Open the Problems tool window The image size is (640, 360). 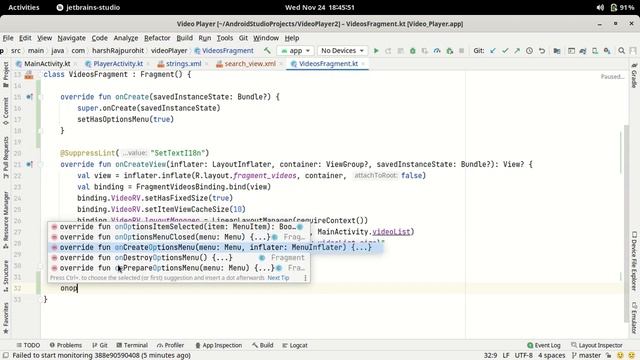(65, 345)
